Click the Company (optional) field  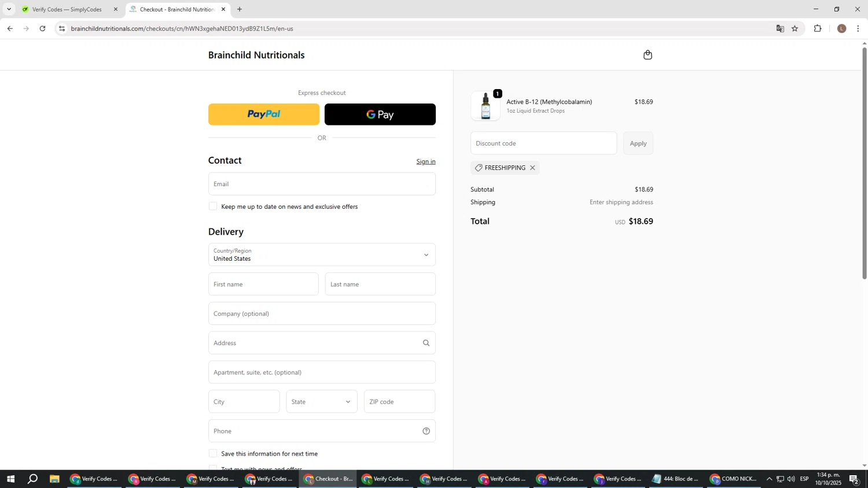322,313
